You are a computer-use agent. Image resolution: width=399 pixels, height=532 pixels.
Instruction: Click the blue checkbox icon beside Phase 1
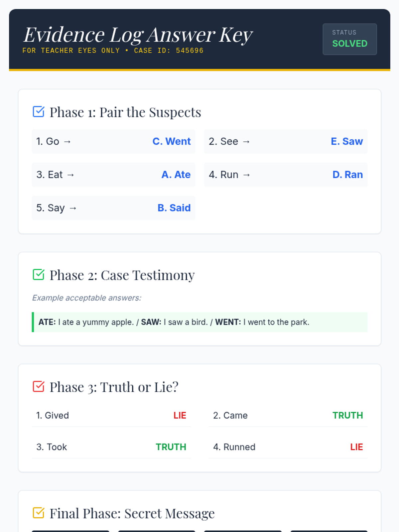click(x=39, y=112)
